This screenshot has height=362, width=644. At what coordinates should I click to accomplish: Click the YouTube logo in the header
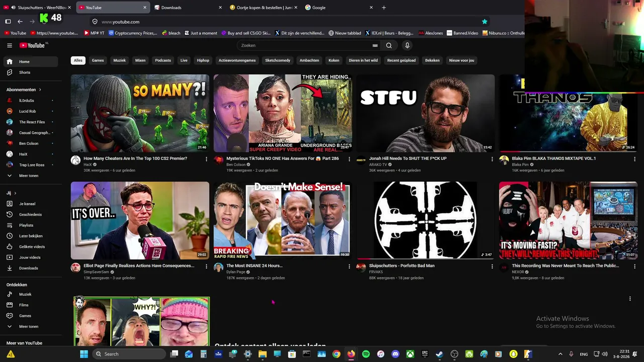pyautogui.click(x=33, y=45)
